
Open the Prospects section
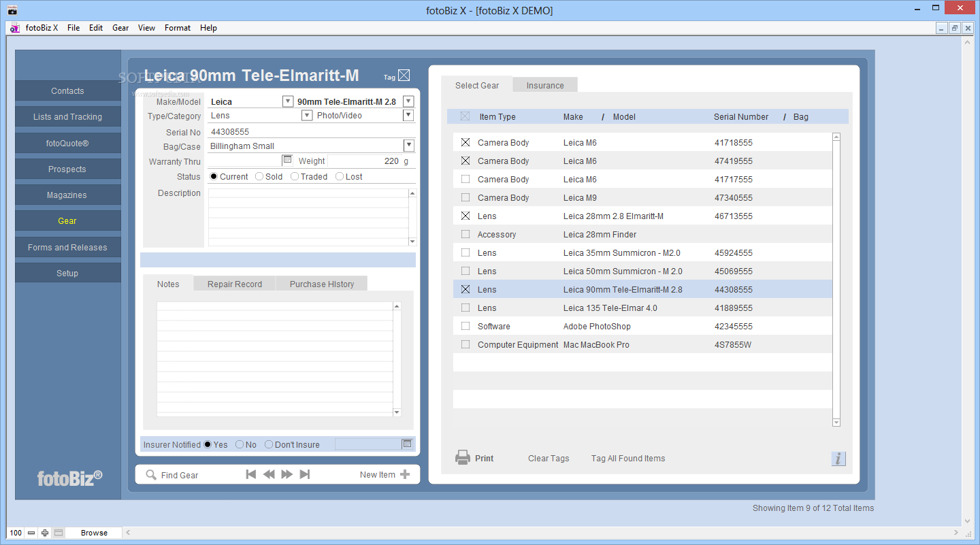coord(67,169)
